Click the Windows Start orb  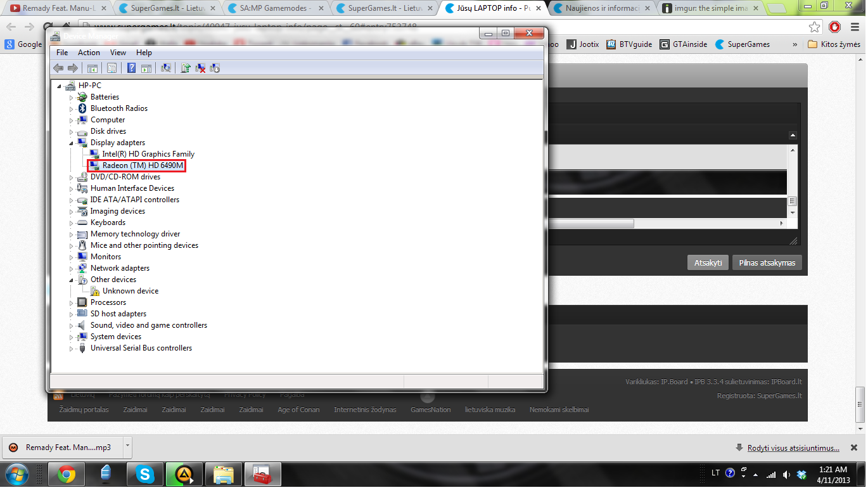[16, 474]
